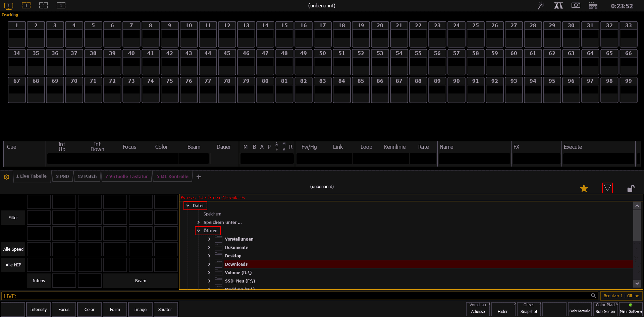The height and width of the screenshot is (317, 644).
Task: Click the magnifier icon in command line
Action: click(x=593, y=296)
